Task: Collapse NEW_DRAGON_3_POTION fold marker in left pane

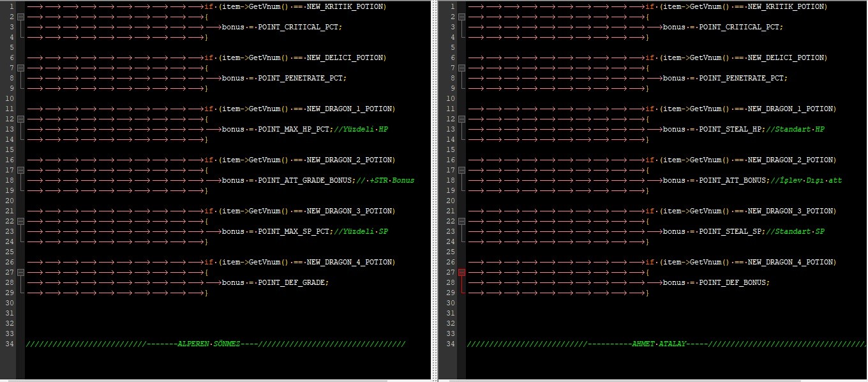Action: 20,221
